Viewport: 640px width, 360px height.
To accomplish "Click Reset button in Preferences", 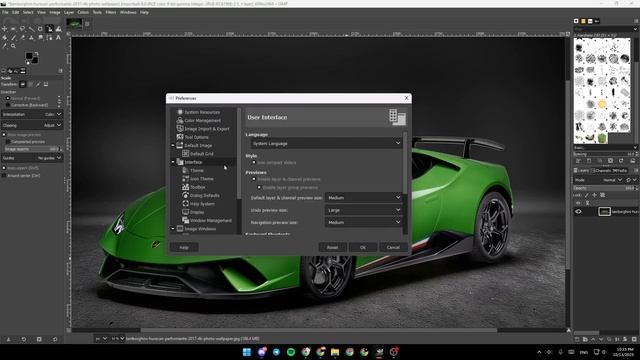I will 332,247.
